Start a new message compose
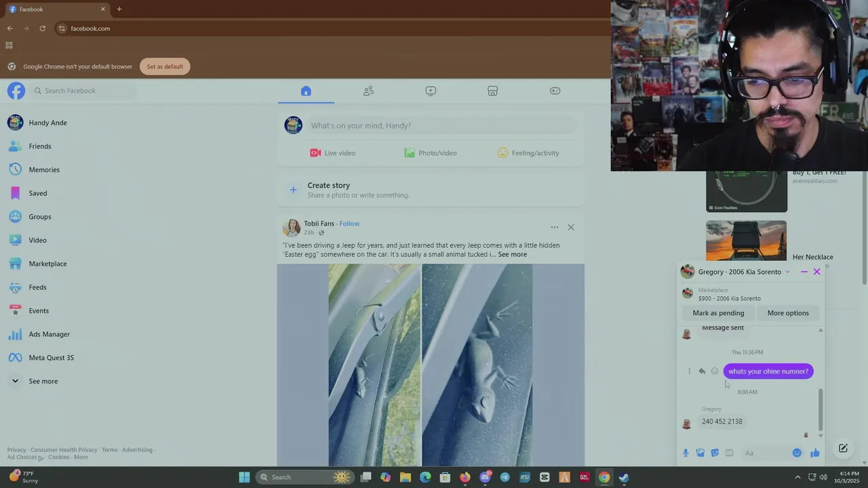868x488 pixels. click(x=843, y=449)
